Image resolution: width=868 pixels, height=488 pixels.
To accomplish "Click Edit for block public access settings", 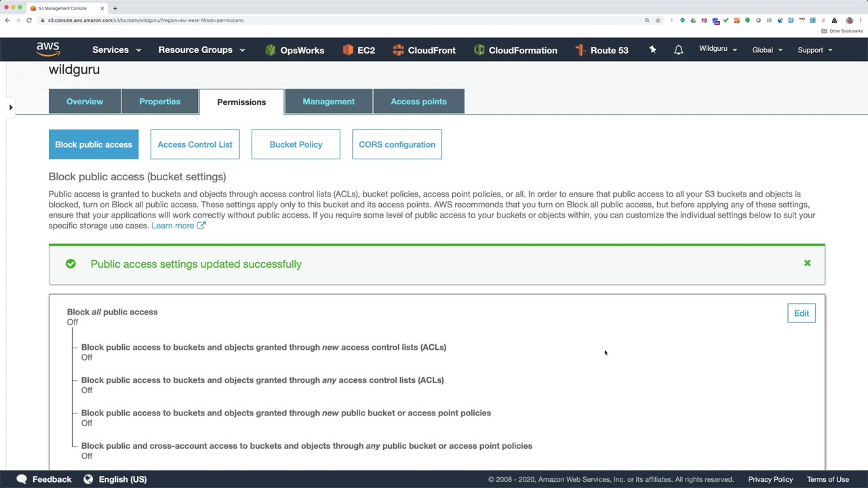I will click(802, 313).
